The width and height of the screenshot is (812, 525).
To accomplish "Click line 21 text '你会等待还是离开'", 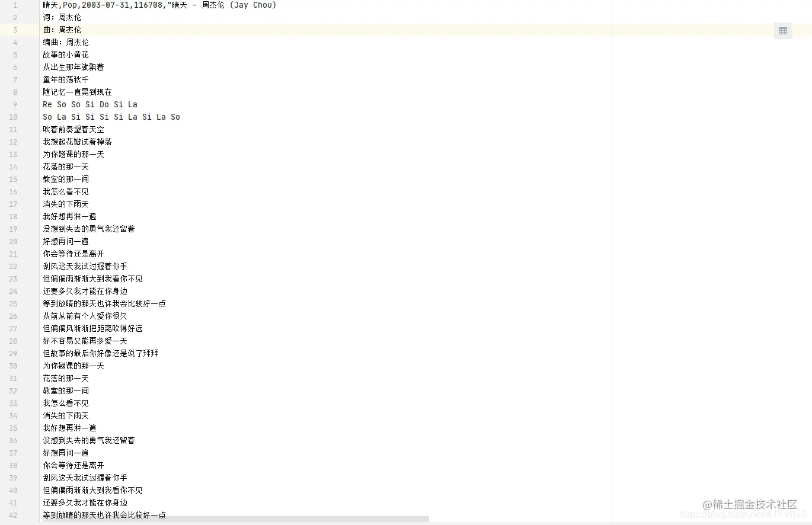I will tap(73, 254).
